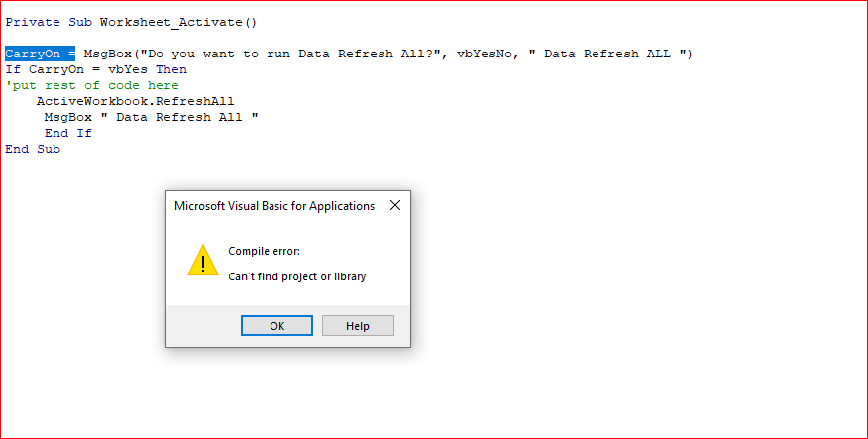This screenshot has height=439, width=868.
Task: Click the MsgBox " Data Refresh All " line
Action: 152,117
